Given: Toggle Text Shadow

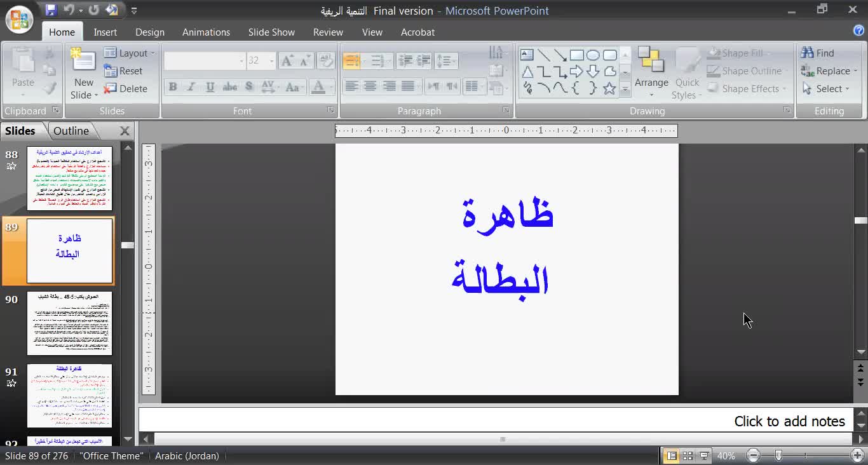Looking at the screenshot, I should pyautogui.click(x=249, y=86).
